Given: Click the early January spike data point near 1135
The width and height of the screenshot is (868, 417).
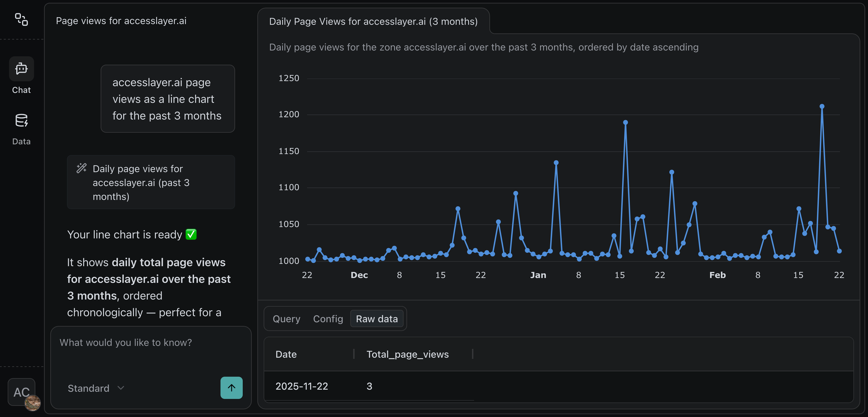Looking at the screenshot, I should 556,163.
